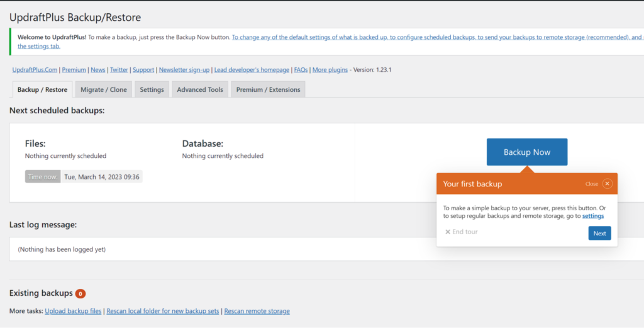Viewport: 644px width, 328px height.
Task: Open the FAQs link
Action: pos(301,70)
